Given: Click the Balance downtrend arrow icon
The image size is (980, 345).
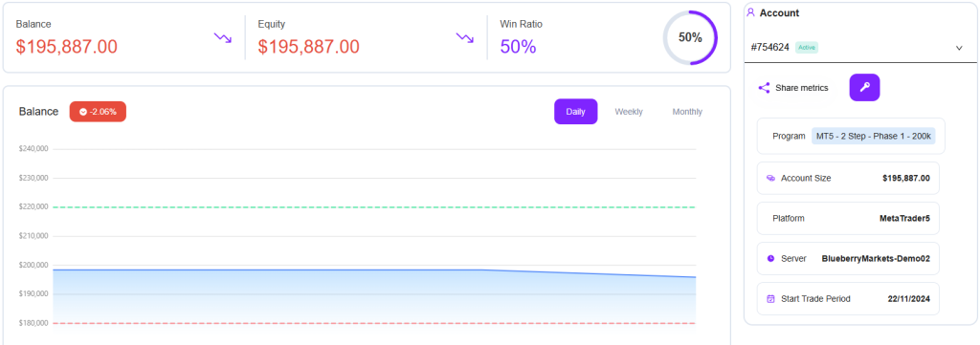Looking at the screenshot, I should (x=222, y=38).
